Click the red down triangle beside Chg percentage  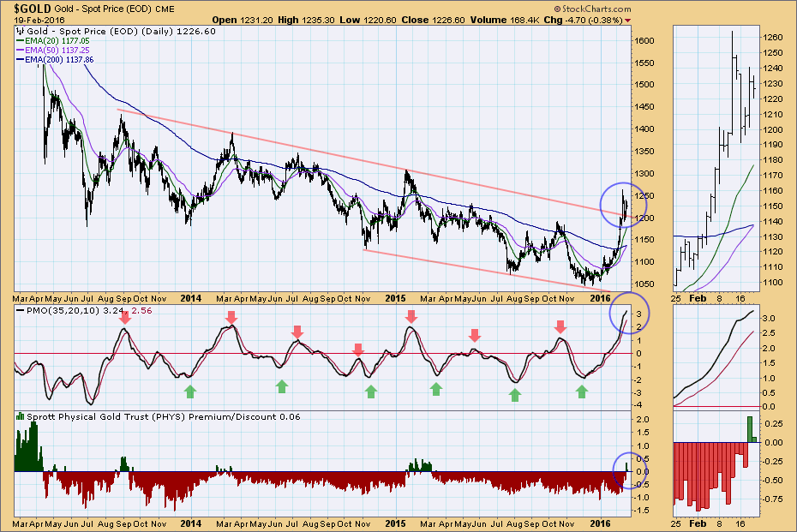(630, 19)
